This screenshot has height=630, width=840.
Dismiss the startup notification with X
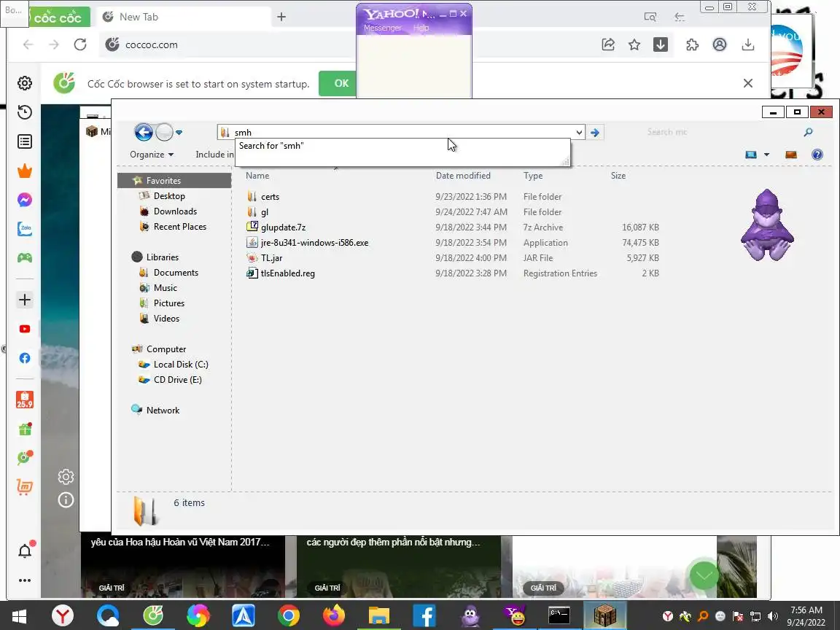coord(748,83)
